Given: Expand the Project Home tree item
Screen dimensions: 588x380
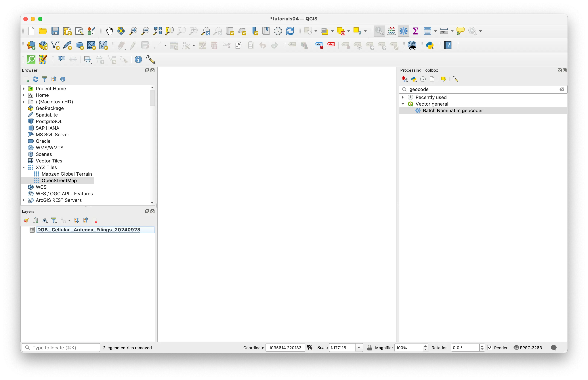Looking at the screenshot, I should 24,88.
